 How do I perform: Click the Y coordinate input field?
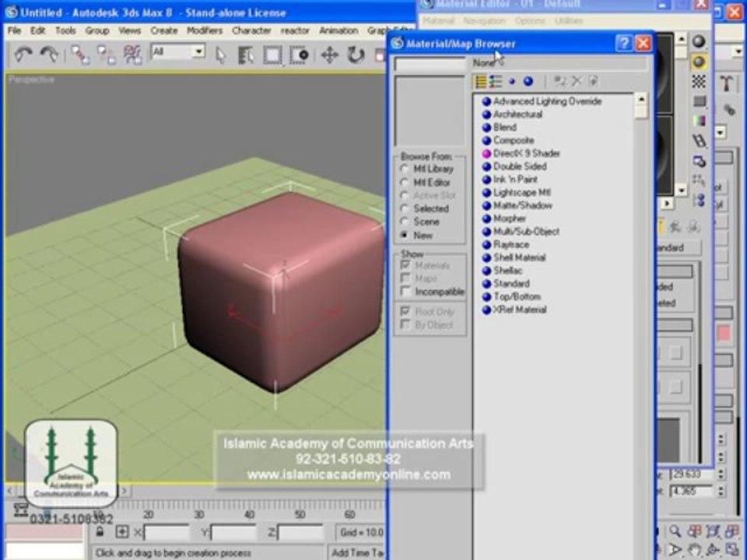click(x=233, y=532)
